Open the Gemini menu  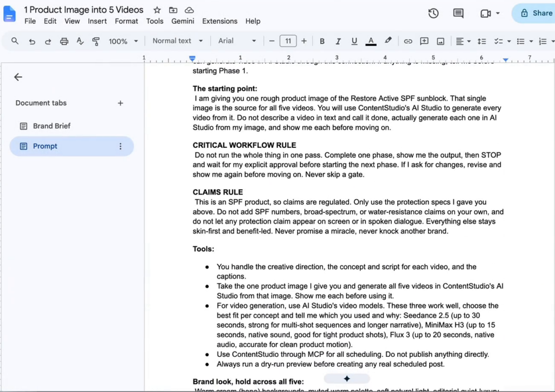point(183,21)
